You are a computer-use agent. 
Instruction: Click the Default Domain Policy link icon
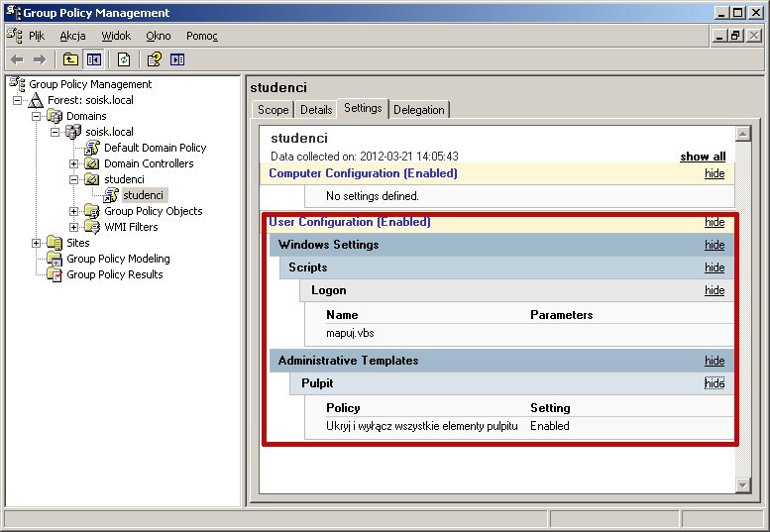click(92, 148)
